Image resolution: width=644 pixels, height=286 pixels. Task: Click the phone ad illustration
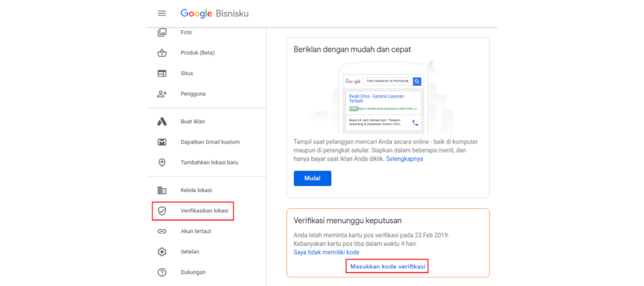383,98
